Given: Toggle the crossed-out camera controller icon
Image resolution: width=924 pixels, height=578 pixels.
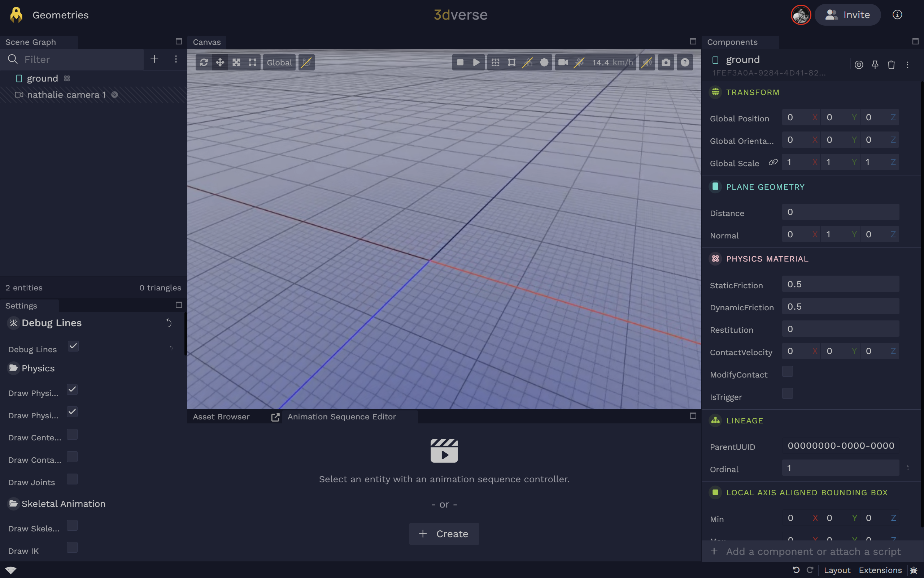Looking at the screenshot, I should 579,62.
